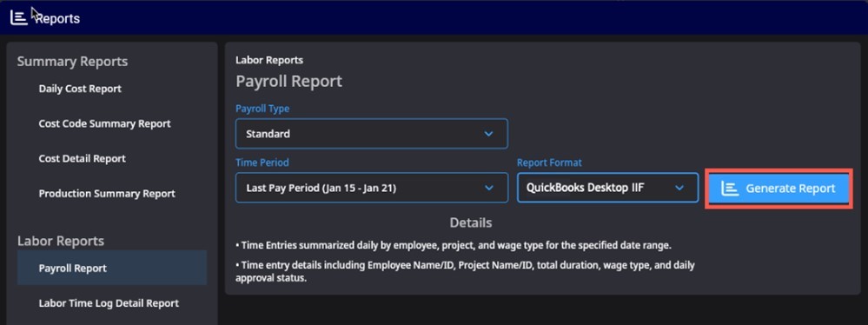Image resolution: width=868 pixels, height=325 pixels.
Task: Click the Summary Reports section heading
Action: 72,61
